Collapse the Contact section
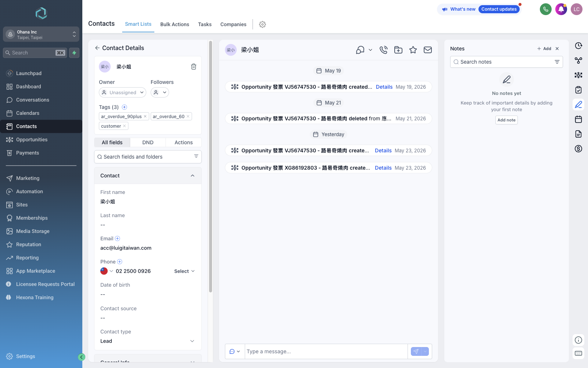The height and width of the screenshot is (368, 588). pyautogui.click(x=193, y=176)
